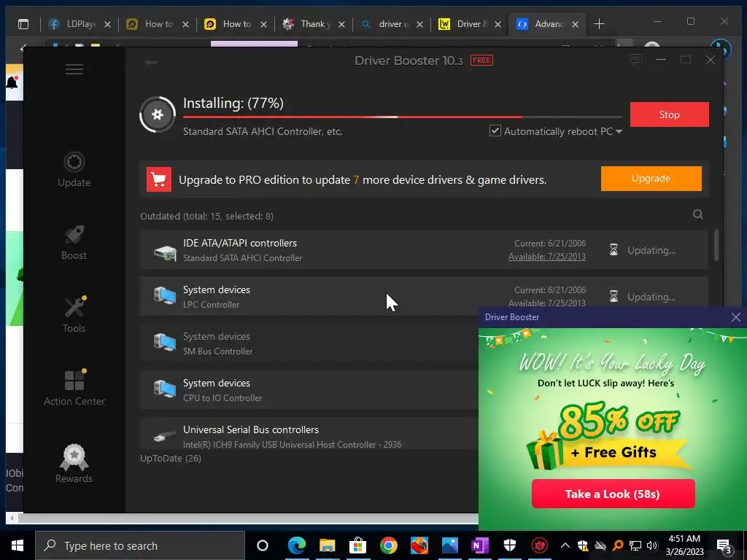Screen dimensions: 747x560
Task: Open Microsoft Store from the taskbar
Action: pyautogui.click(x=357, y=545)
